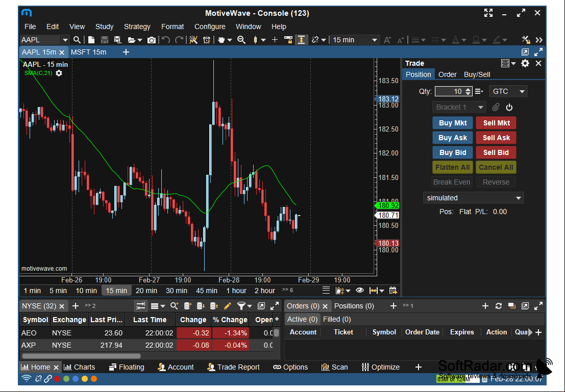Click the Sell Ask button
The height and width of the screenshot is (392, 565).
point(496,138)
